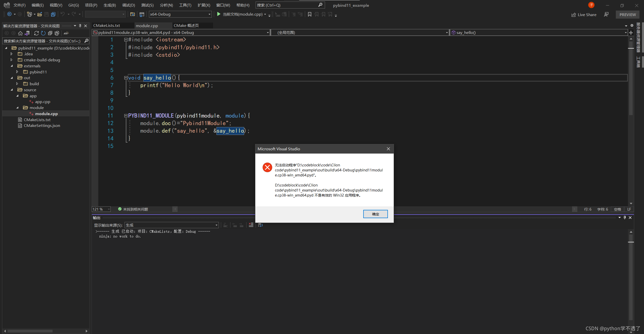Click the Open File toolbar icon
Screen dimensions: 644x334
(x=39, y=14)
